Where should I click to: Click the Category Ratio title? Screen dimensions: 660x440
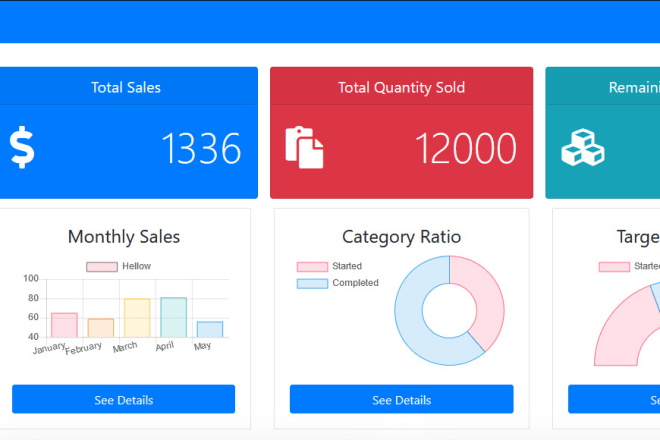coord(402,237)
